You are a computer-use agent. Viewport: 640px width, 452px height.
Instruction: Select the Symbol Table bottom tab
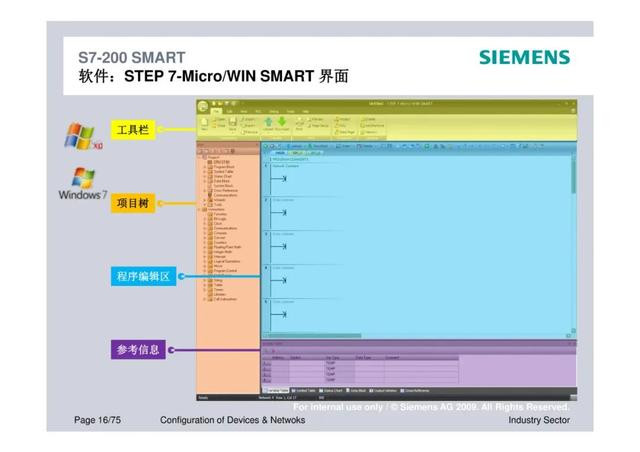pos(304,391)
